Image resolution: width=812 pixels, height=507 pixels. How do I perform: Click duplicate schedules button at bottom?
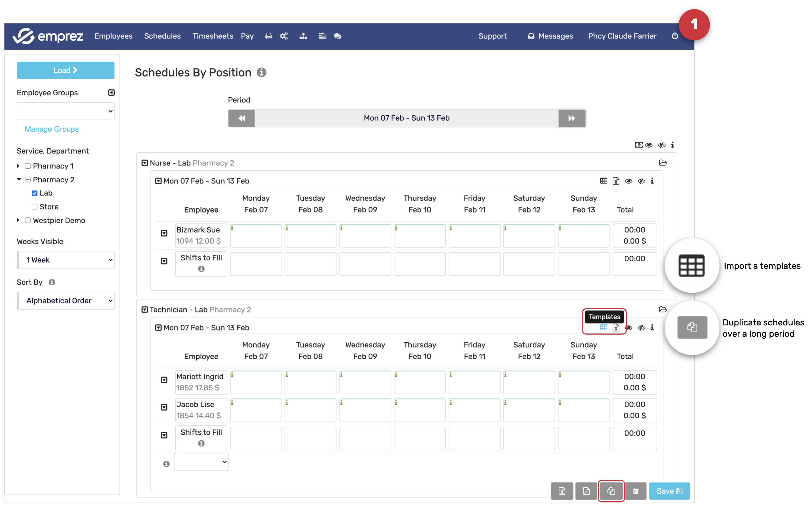611,491
